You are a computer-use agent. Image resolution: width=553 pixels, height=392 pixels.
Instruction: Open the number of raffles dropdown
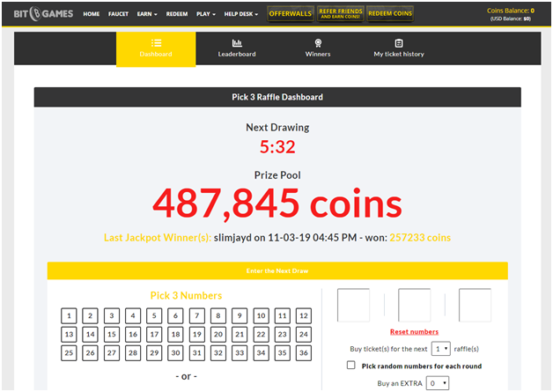coord(441,349)
